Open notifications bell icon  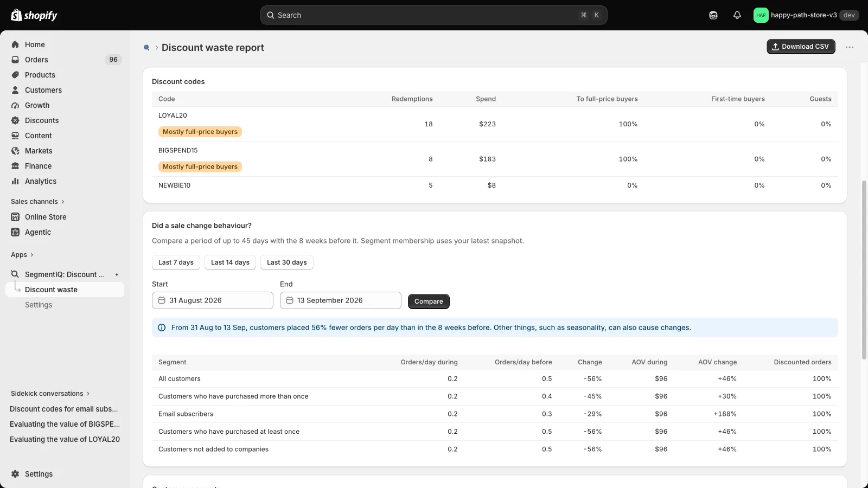[x=737, y=15]
